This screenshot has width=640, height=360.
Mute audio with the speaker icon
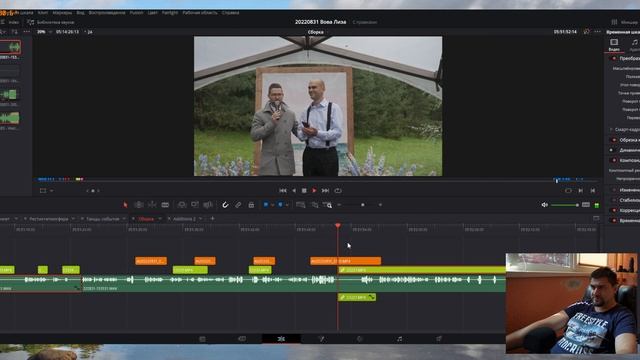[x=544, y=205]
